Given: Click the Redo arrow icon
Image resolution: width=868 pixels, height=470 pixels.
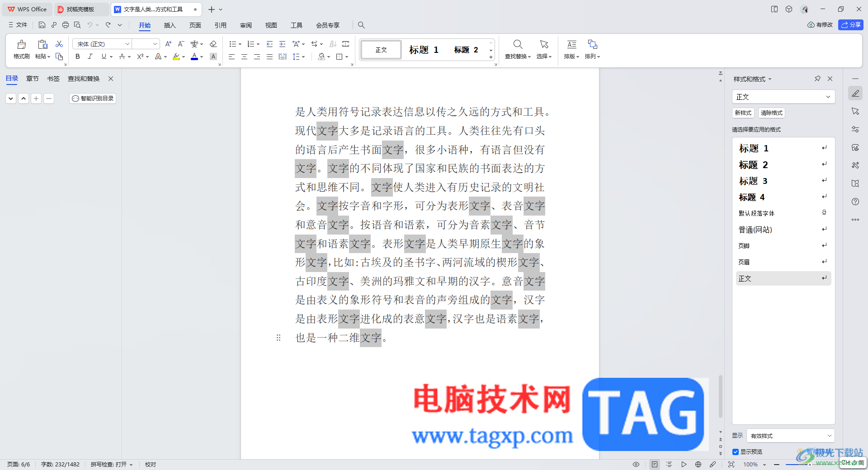Looking at the screenshot, I should pyautogui.click(x=108, y=25).
